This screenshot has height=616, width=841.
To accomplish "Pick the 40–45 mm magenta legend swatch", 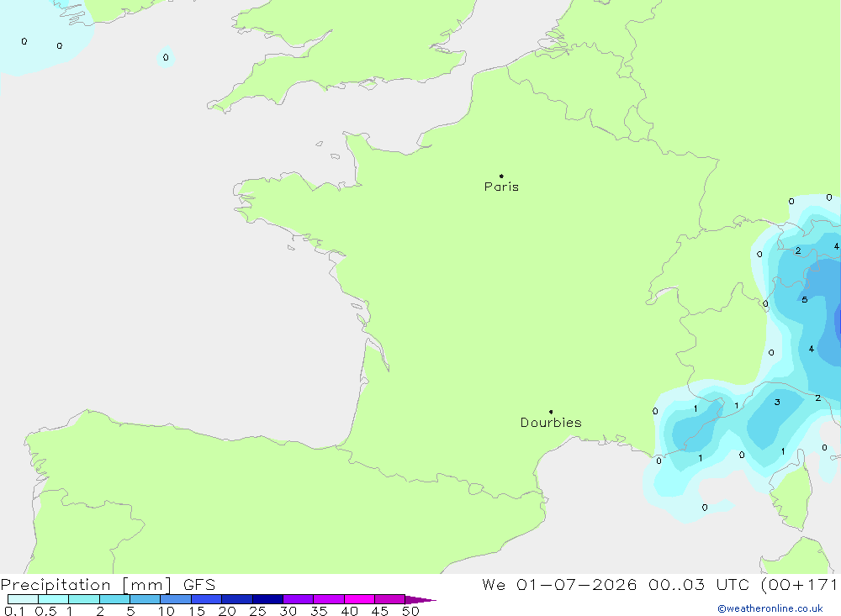I will point(359,599).
